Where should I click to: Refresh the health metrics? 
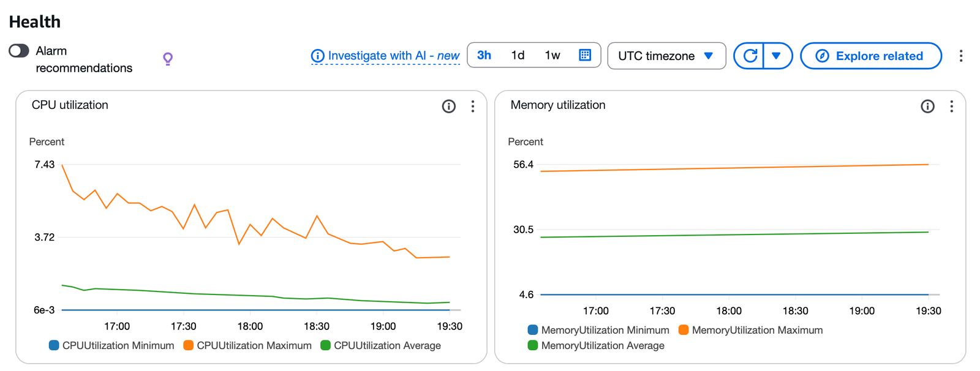[x=750, y=56]
